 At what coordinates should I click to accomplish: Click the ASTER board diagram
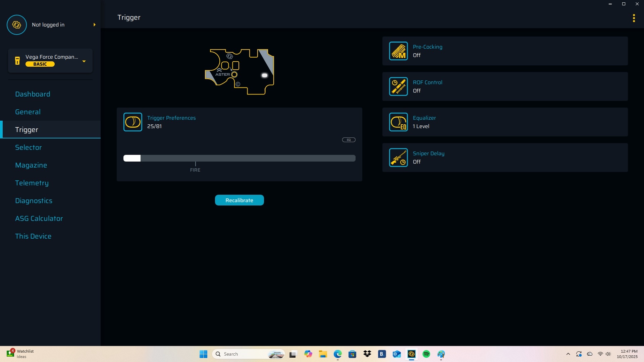click(239, 72)
